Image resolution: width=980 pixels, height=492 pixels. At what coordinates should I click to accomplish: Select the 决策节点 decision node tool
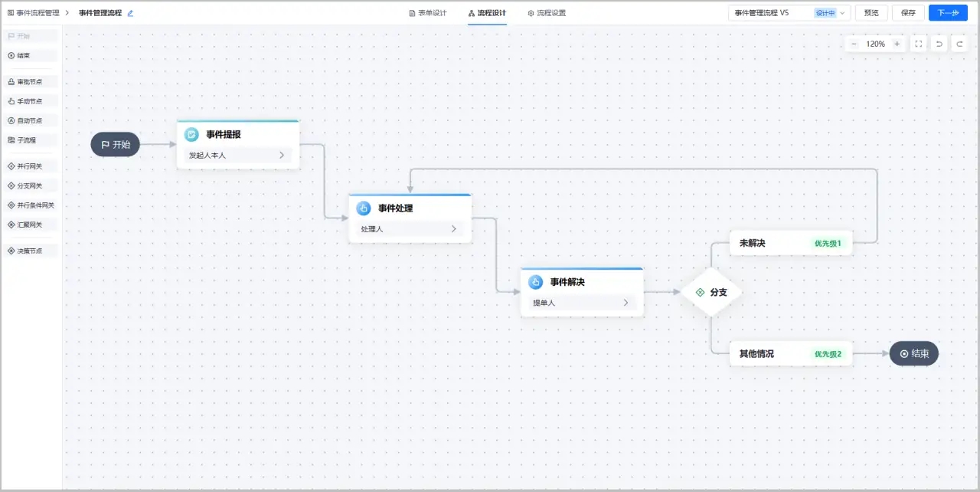click(x=30, y=251)
